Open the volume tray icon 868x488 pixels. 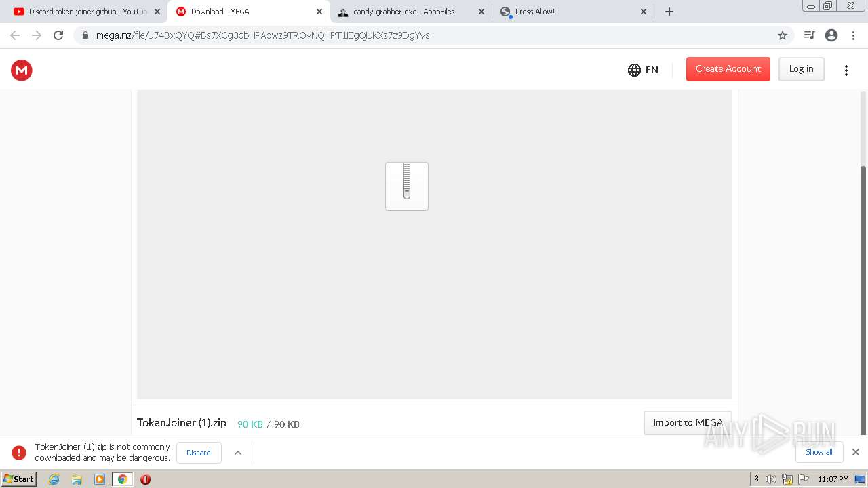click(771, 479)
